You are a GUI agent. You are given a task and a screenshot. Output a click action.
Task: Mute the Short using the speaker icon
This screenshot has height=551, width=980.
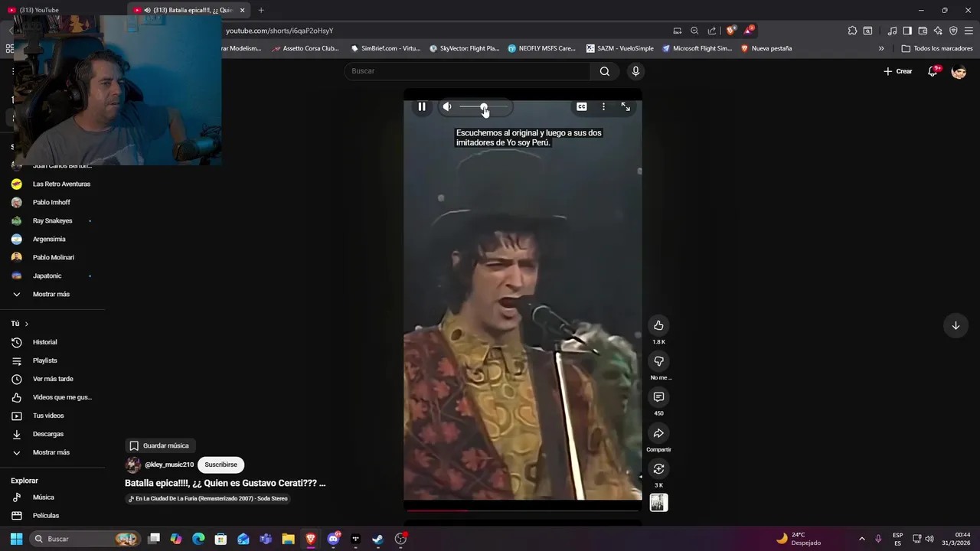[447, 107]
